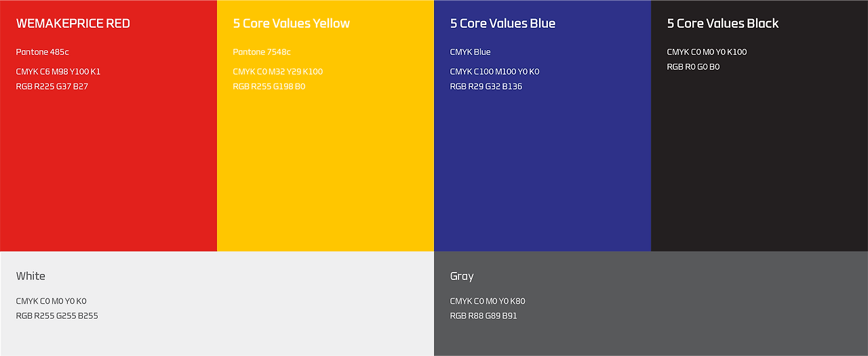Select the 5 Core Values Blue title

click(x=502, y=23)
